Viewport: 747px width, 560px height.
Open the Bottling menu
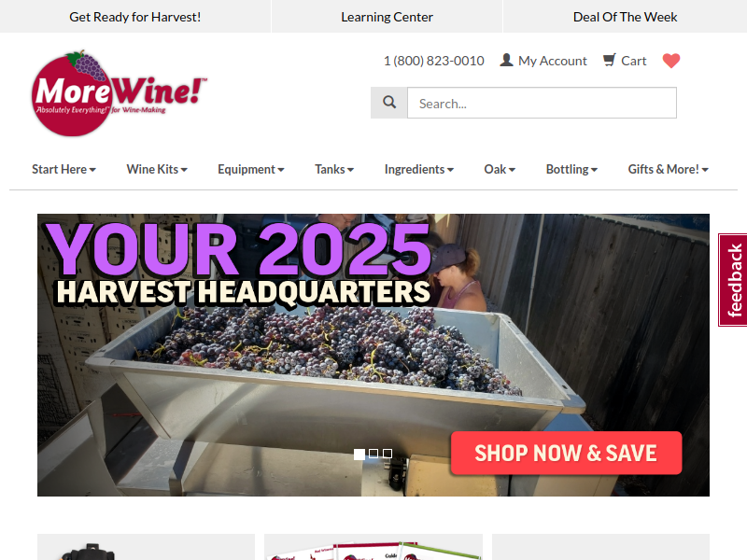point(571,170)
